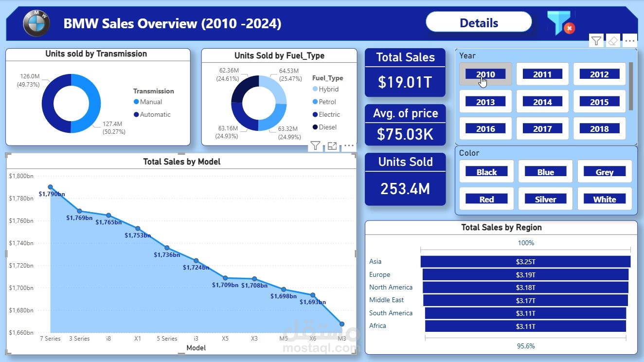This screenshot has width=644, height=362.
Task: Select year 2018 in Year slicer
Action: click(599, 128)
